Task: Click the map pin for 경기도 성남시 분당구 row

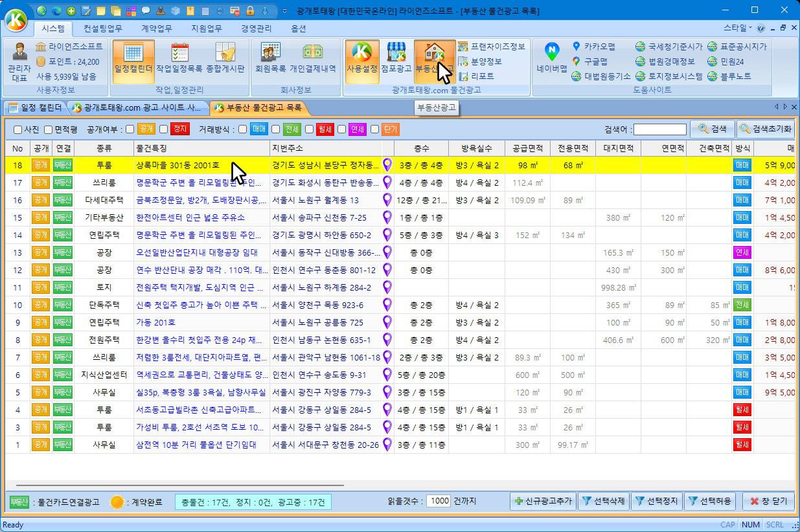Action: coord(387,165)
